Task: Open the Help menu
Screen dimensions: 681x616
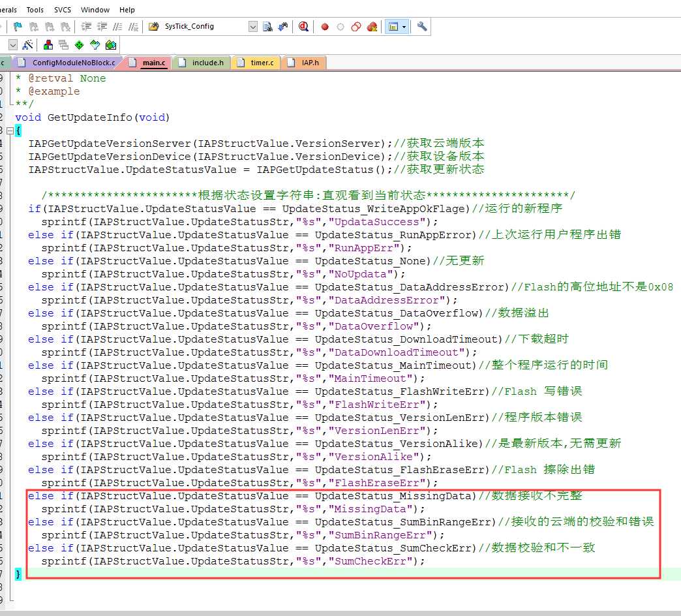Action: point(127,10)
